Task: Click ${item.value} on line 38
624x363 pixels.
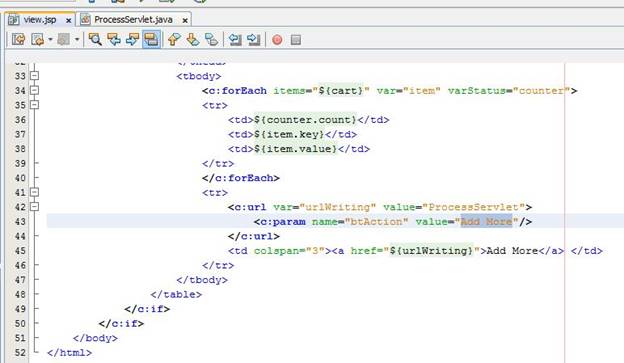Action: (295, 149)
